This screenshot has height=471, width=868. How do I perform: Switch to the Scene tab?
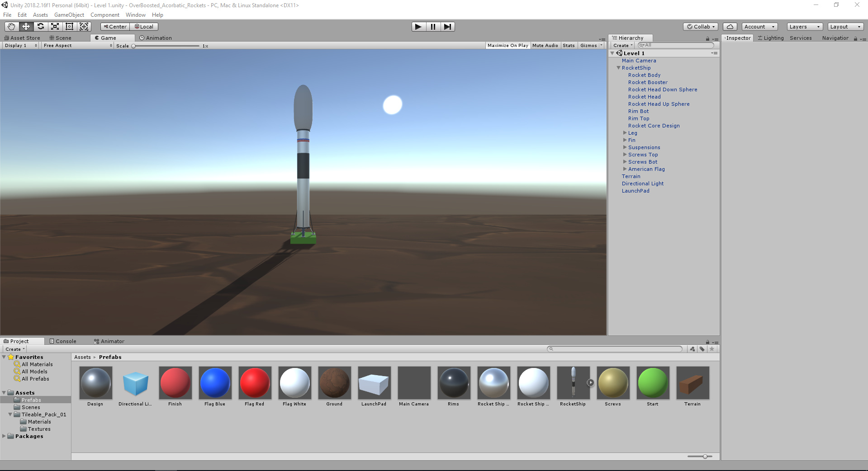(61, 38)
